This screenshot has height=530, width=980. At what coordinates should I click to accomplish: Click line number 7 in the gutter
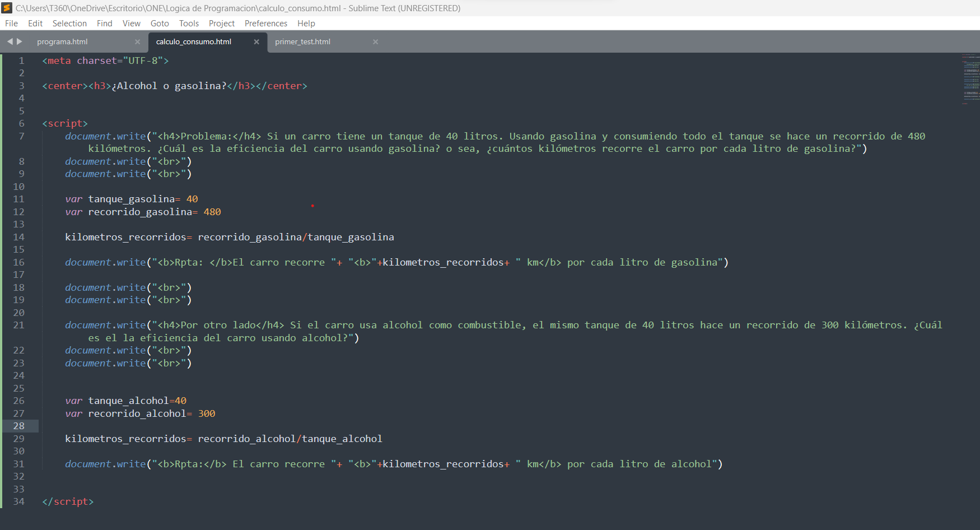point(21,136)
